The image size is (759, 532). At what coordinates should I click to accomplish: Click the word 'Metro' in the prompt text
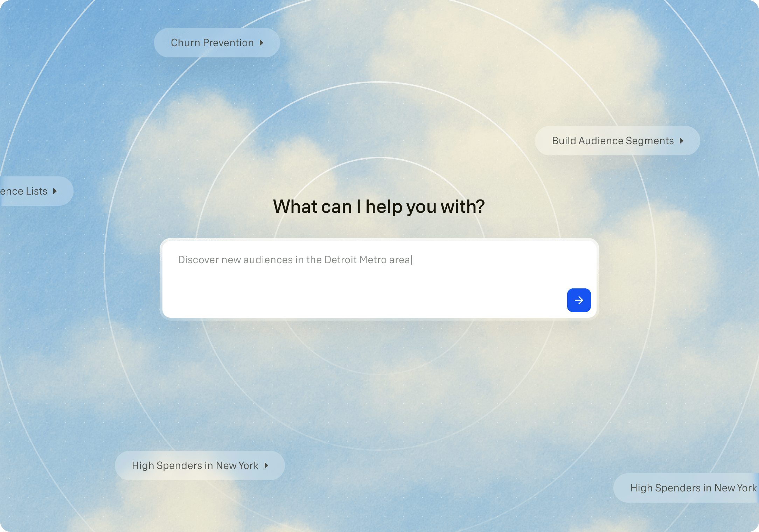click(x=373, y=260)
